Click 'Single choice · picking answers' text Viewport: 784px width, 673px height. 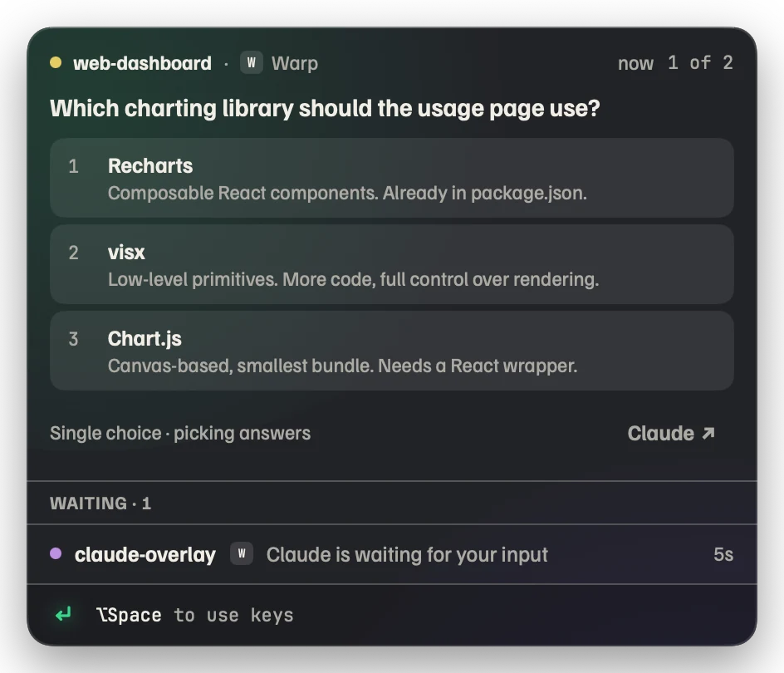(x=180, y=434)
